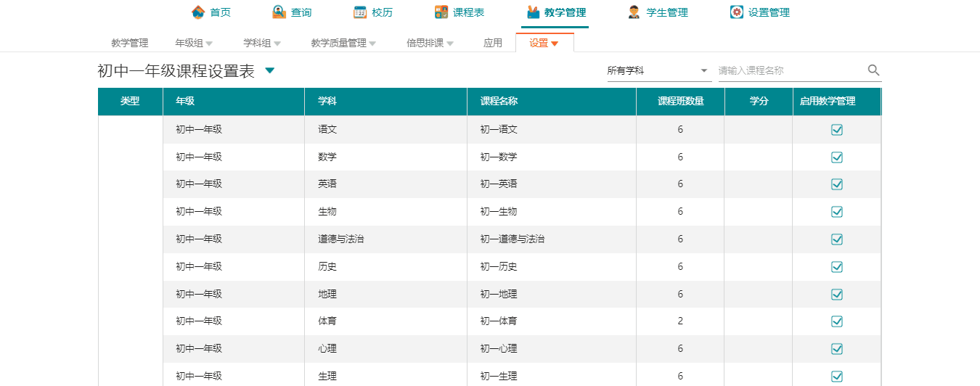Uncheck 启用教学管理 for 初一语文
This screenshot has width=980, height=386.
click(836, 130)
